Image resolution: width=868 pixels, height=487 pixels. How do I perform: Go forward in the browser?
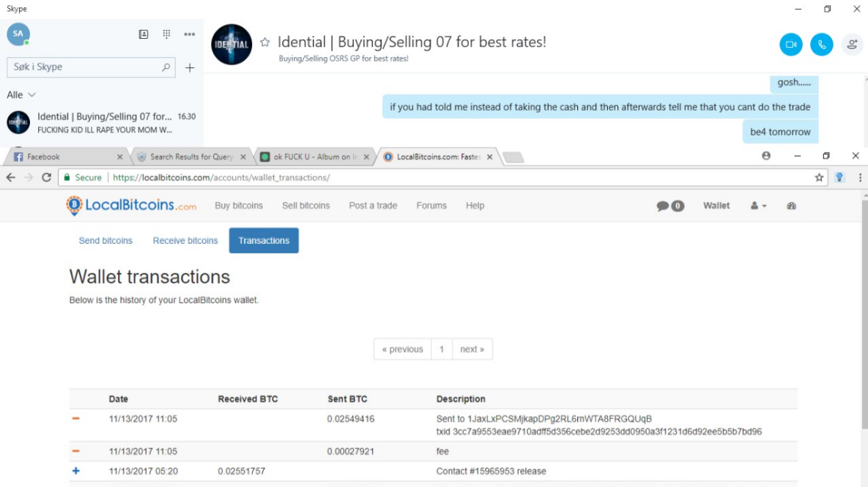29,178
